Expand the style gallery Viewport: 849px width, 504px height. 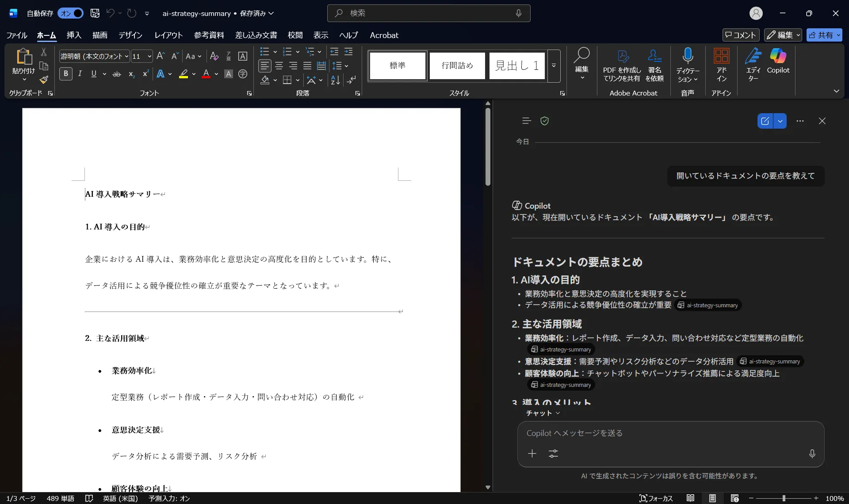554,65
